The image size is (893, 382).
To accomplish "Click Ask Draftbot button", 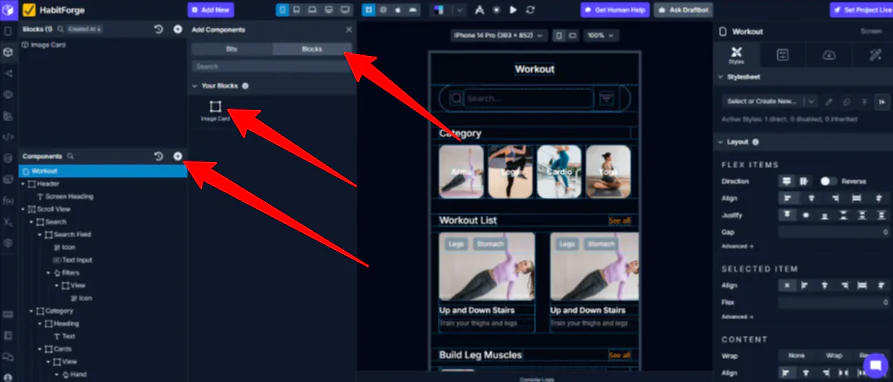I will 683,10.
